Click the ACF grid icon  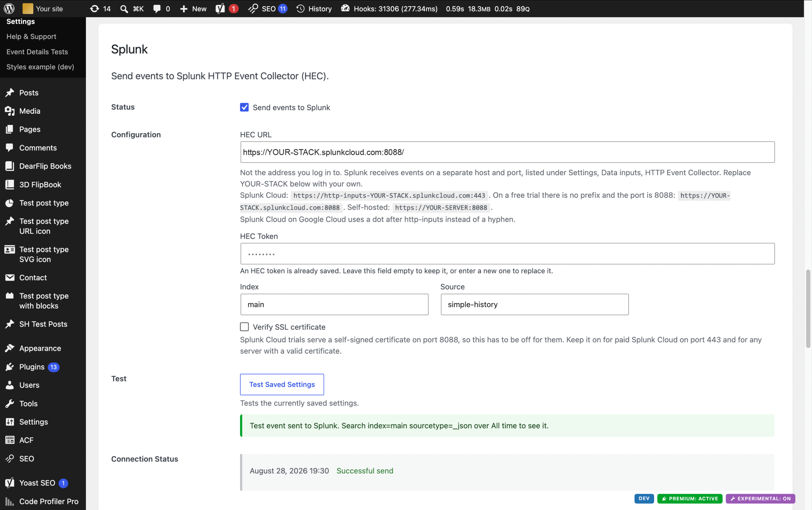[x=10, y=440]
